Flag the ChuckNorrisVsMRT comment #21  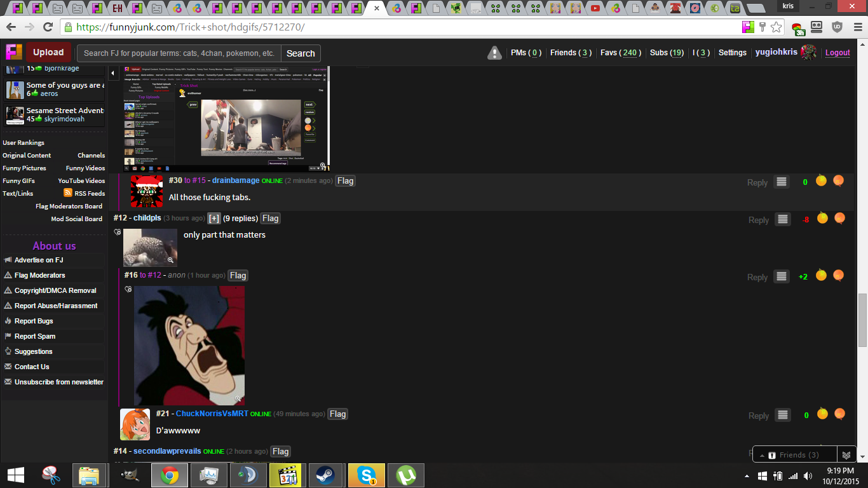(337, 414)
